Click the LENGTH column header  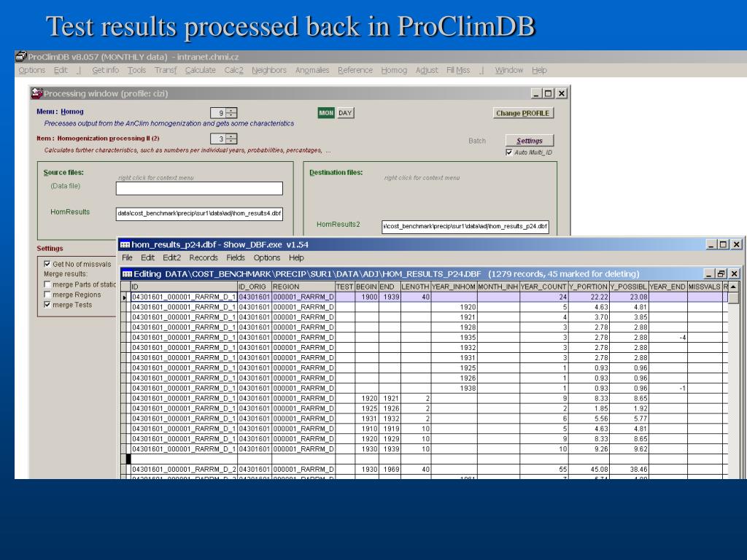click(x=415, y=287)
